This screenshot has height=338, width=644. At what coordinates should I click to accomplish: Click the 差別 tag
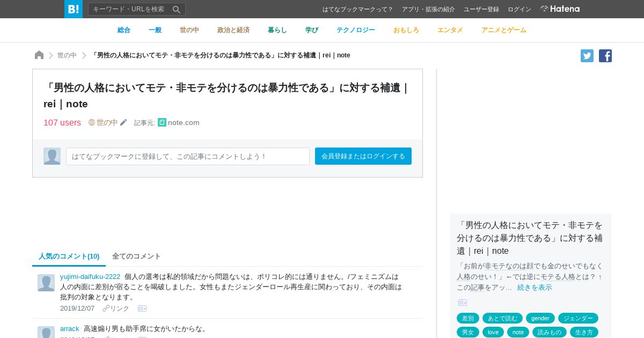(468, 318)
